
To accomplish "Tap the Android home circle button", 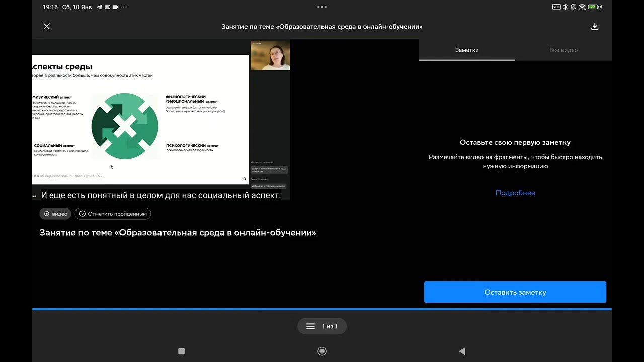I will (322, 351).
